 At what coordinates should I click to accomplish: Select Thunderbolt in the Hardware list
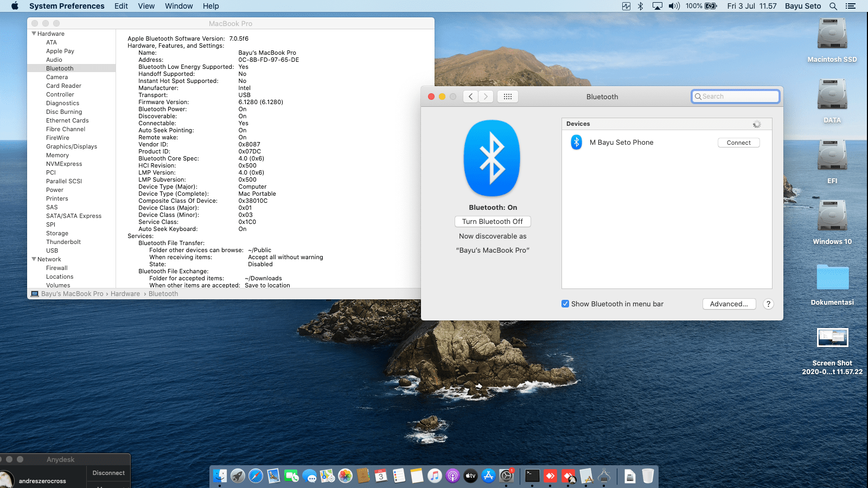tap(63, 242)
